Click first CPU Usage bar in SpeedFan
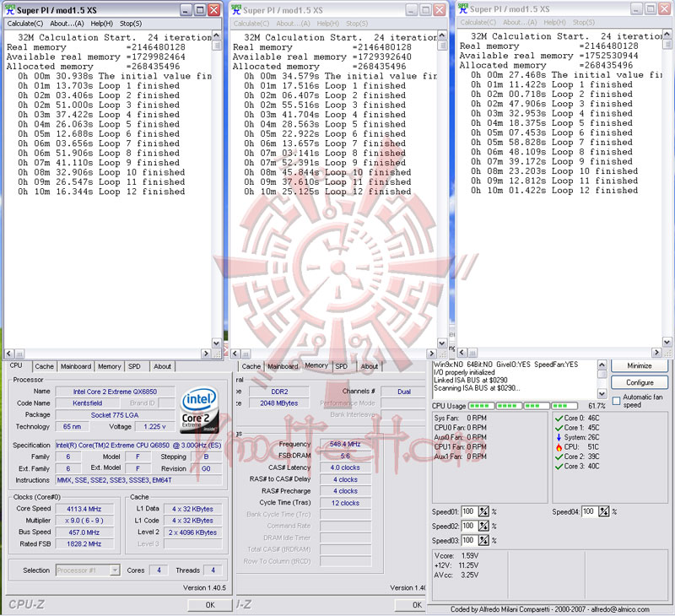This screenshot has width=675, height=616. pyautogui.click(x=481, y=406)
